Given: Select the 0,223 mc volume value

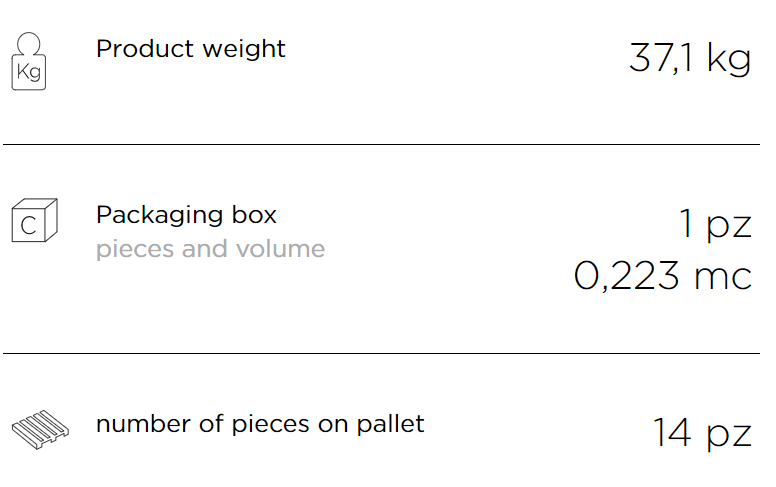Looking at the screenshot, I should coord(663,276).
